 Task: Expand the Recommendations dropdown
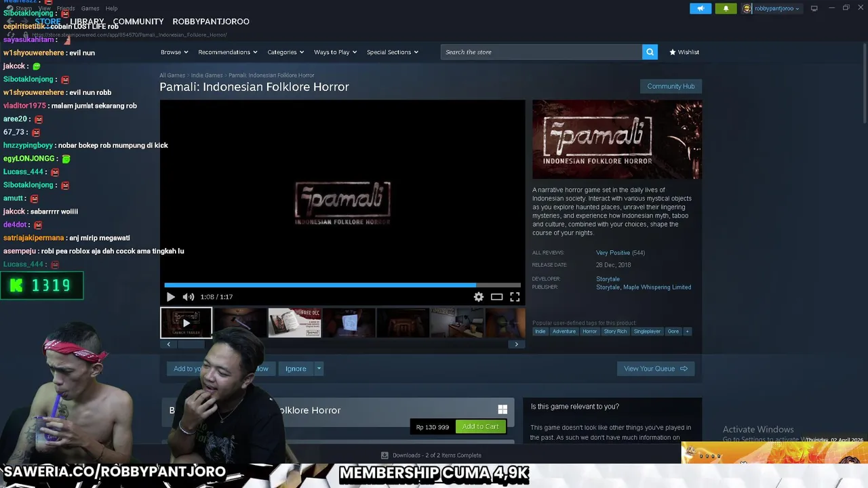pyautogui.click(x=228, y=52)
